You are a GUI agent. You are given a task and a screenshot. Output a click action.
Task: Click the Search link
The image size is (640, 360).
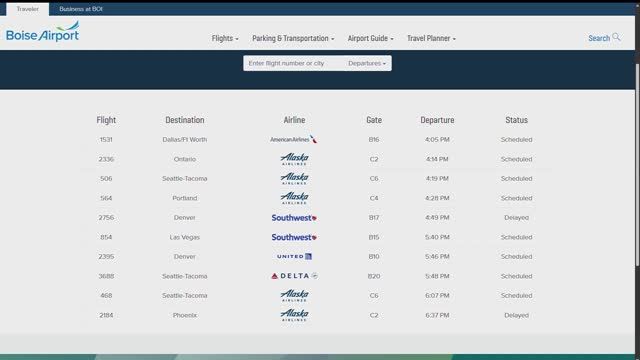[x=599, y=38]
